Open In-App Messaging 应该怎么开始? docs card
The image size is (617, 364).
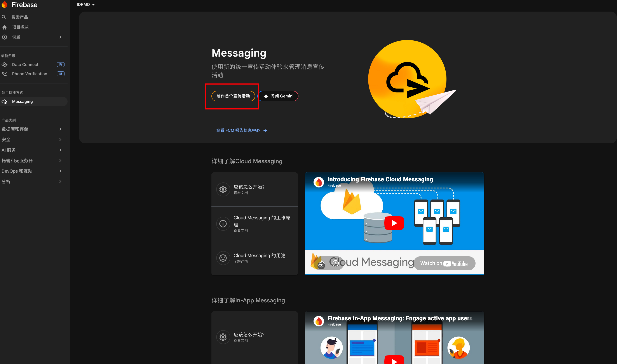click(254, 337)
